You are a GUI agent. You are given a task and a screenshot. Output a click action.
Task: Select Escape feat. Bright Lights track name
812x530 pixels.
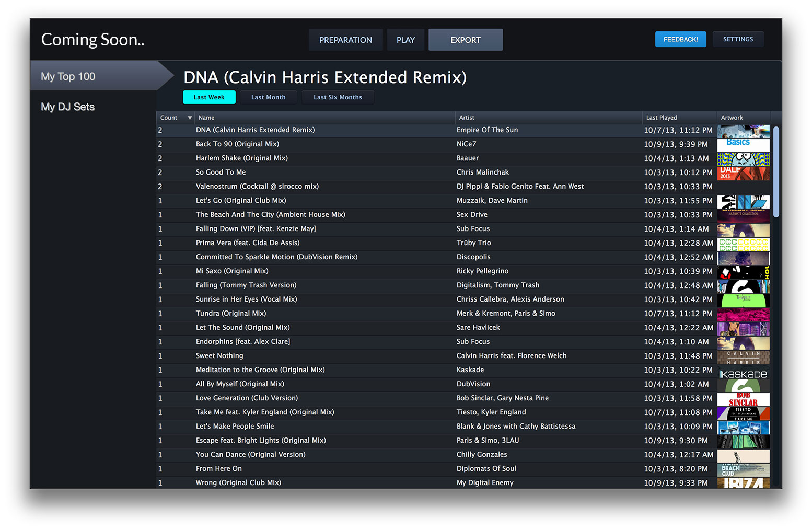(x=261, y=441)
